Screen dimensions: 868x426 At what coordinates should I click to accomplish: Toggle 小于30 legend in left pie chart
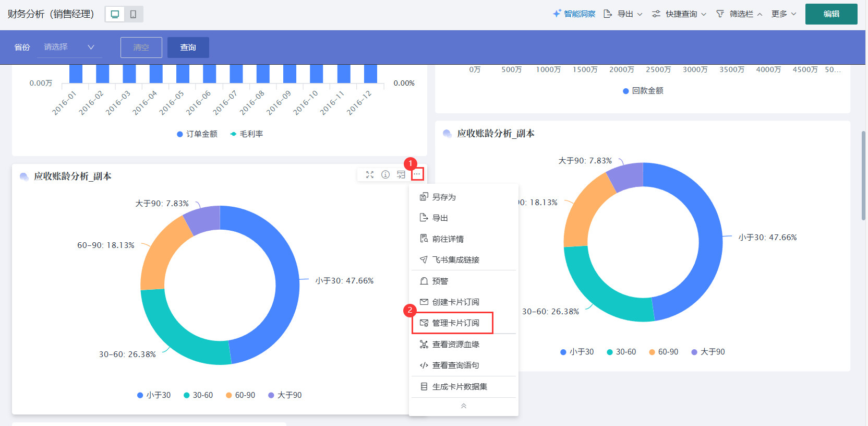[x=154, y=395]
